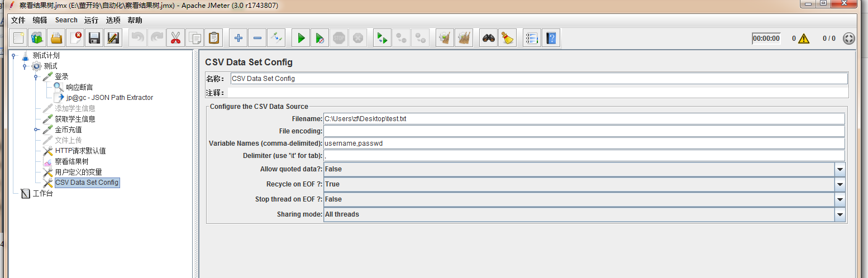Viewport: 868px width, 278px height.
Task: Open the 选项 menu
Action: click(113, 20)
